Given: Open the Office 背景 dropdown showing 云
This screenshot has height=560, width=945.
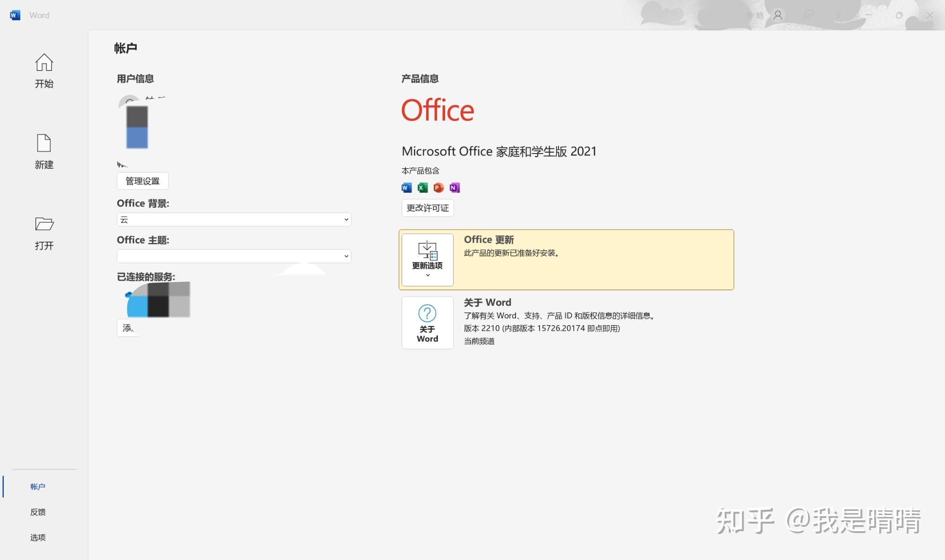Looking at the screenshot, I should pos(234,220).
